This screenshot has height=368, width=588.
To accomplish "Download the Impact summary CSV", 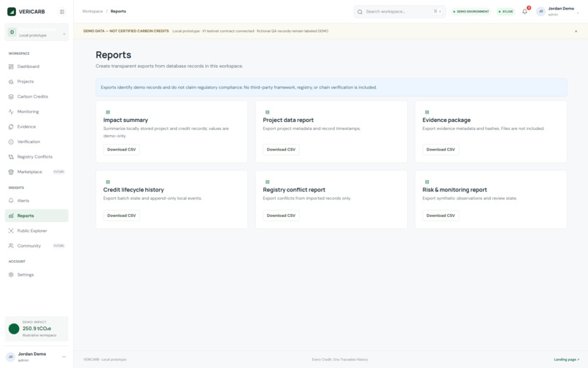I will tap(122, 150).
